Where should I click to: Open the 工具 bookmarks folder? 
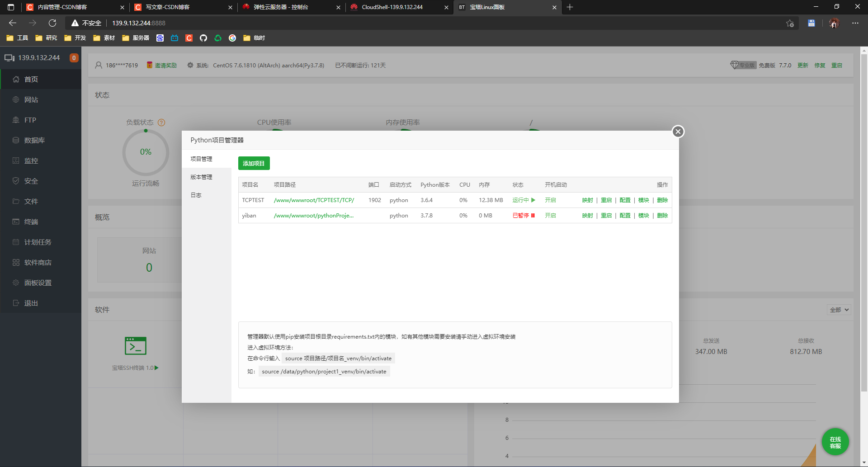[17, 38]
